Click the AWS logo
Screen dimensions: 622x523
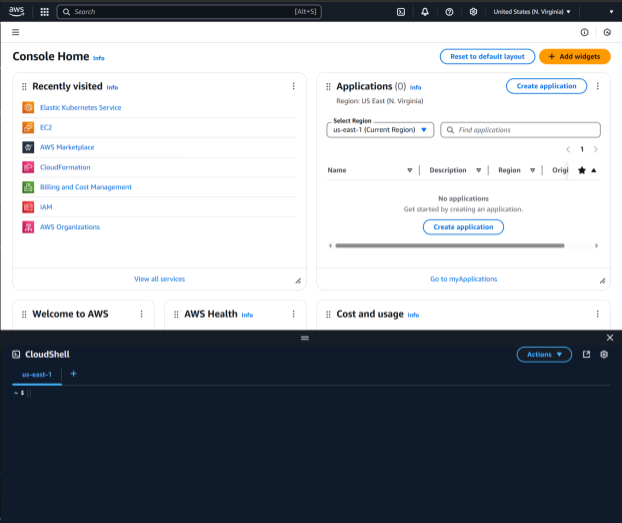(16, 12)
